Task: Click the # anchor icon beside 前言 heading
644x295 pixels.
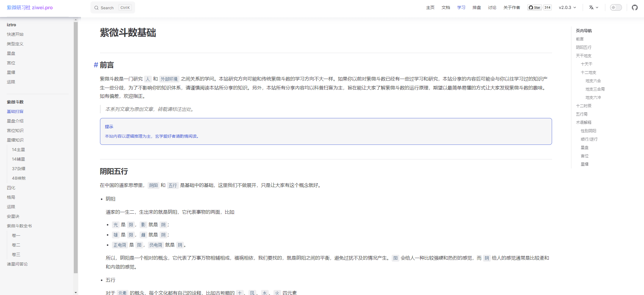Action: coord(95,65)
